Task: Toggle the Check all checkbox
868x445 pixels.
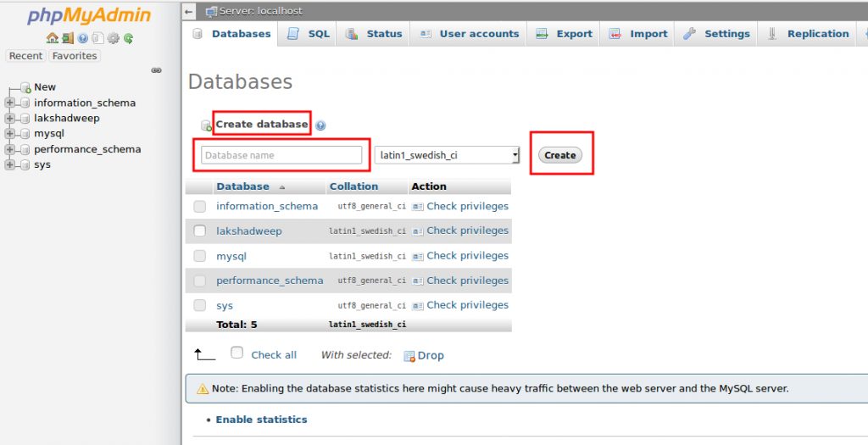Action: [237, 353]
